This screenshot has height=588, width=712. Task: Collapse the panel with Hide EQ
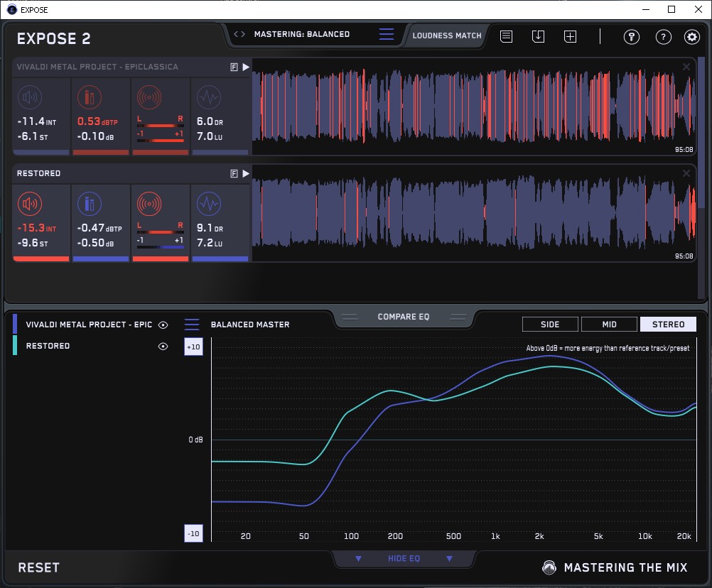tap(404, 558)
